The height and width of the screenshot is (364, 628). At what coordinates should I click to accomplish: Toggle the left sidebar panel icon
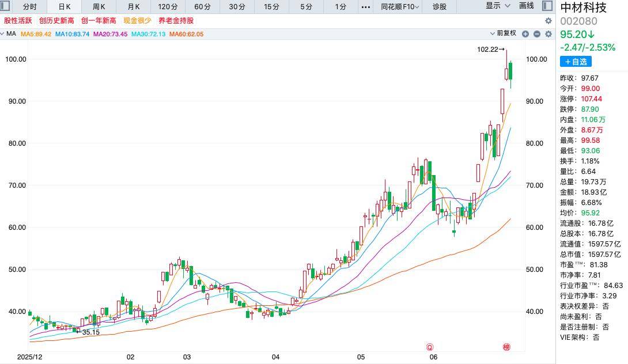pos(5,6)
